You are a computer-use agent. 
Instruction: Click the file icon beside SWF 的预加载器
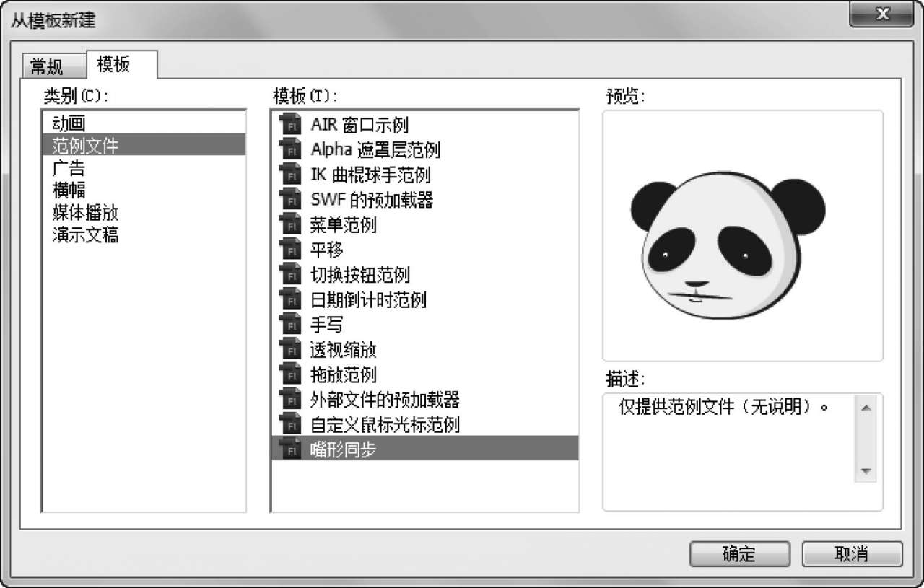(x=289, y=200)
